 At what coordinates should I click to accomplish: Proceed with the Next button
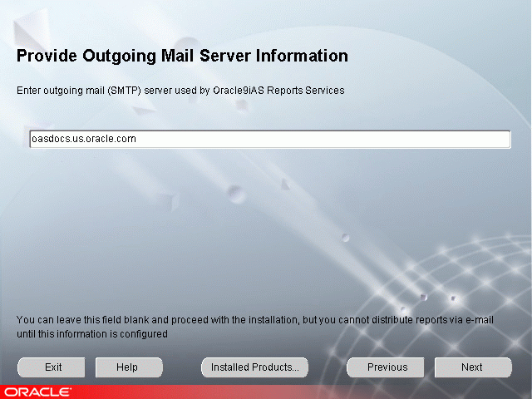coord(473,367)
